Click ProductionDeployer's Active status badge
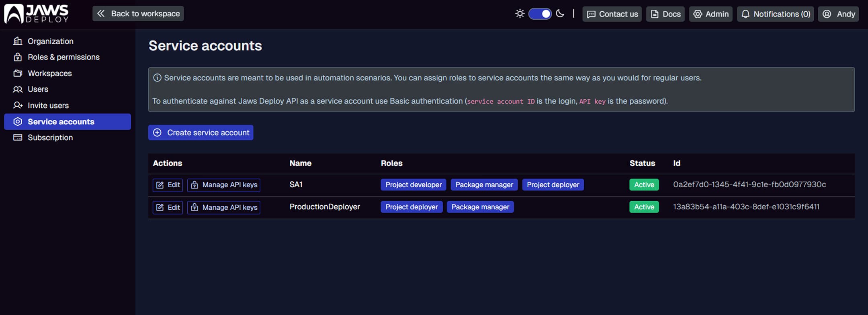This screenshot has height=315, width=868. 644,207
